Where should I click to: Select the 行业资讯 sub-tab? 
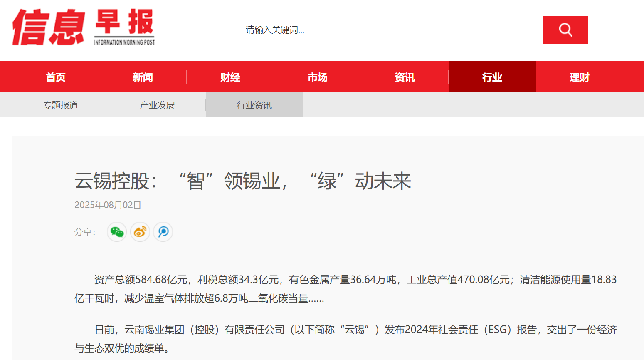254,105
